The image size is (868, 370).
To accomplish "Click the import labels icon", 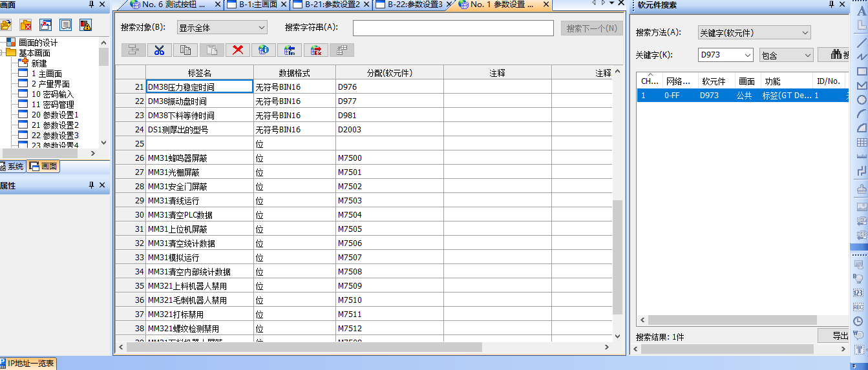I will (x=290, y=50).
